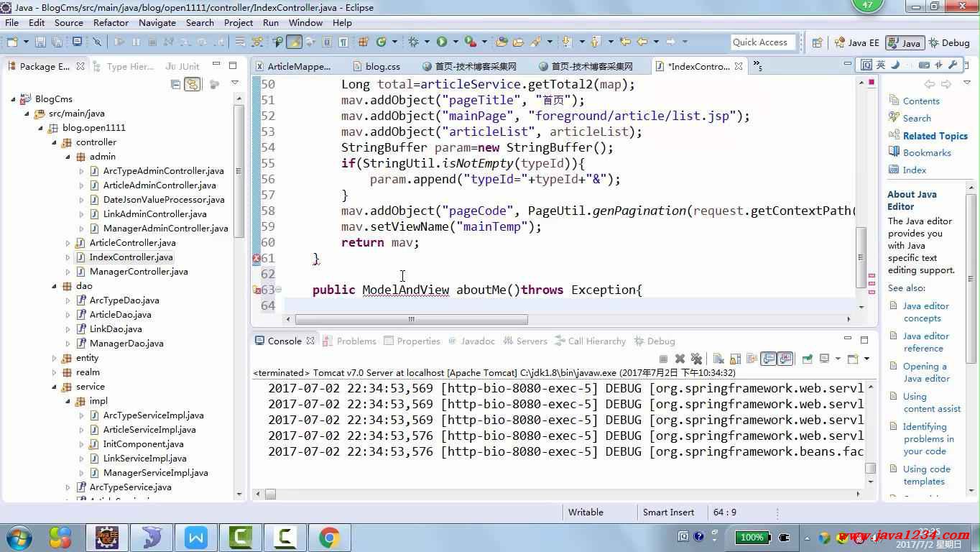Toggle Mark Occurrences highlighter button

(x=294, y=42)
